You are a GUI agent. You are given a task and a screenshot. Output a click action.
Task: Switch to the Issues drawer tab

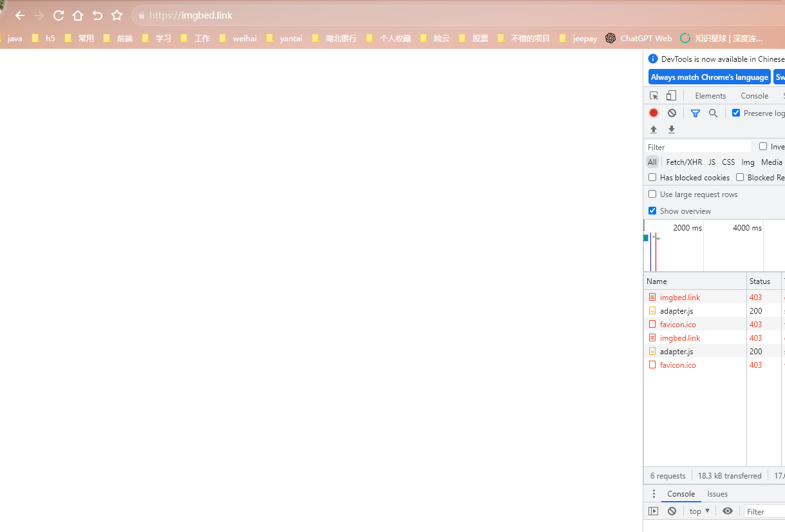717,494
